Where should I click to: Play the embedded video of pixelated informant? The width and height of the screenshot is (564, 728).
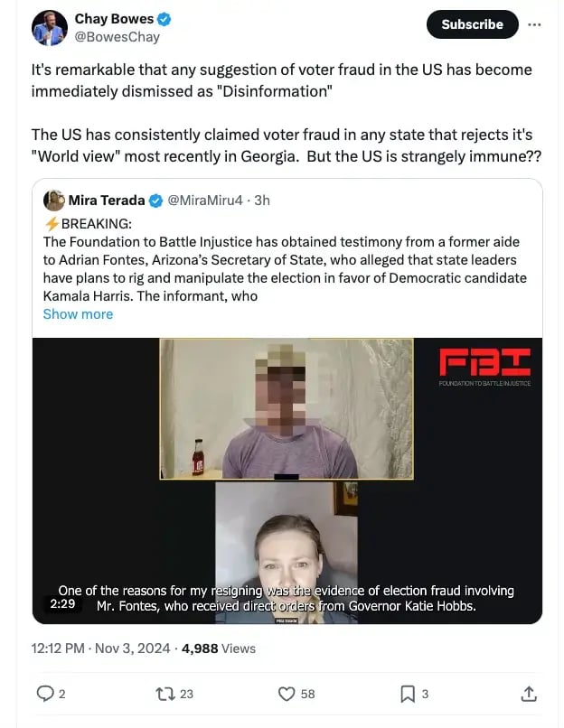point(287,481)
